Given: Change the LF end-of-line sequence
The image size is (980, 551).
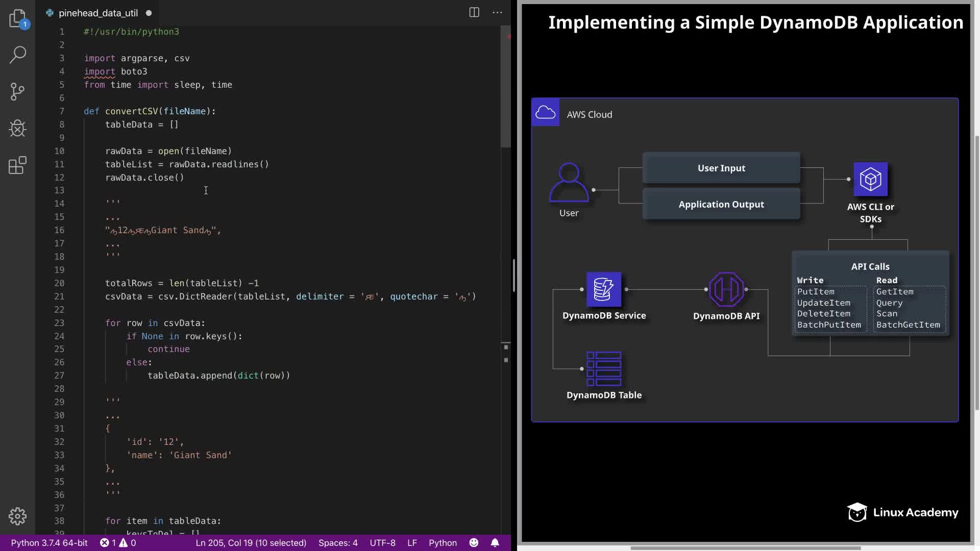Looking at the screenshot, I should [x=412, y=543].
